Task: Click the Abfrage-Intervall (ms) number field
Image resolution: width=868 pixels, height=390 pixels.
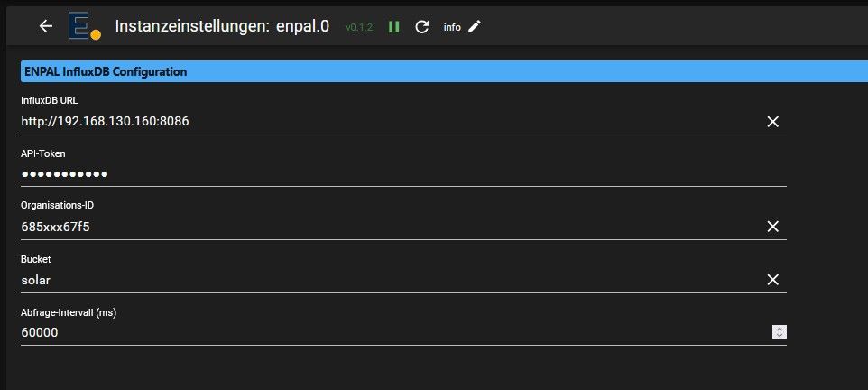Action: tap(361, 332)
